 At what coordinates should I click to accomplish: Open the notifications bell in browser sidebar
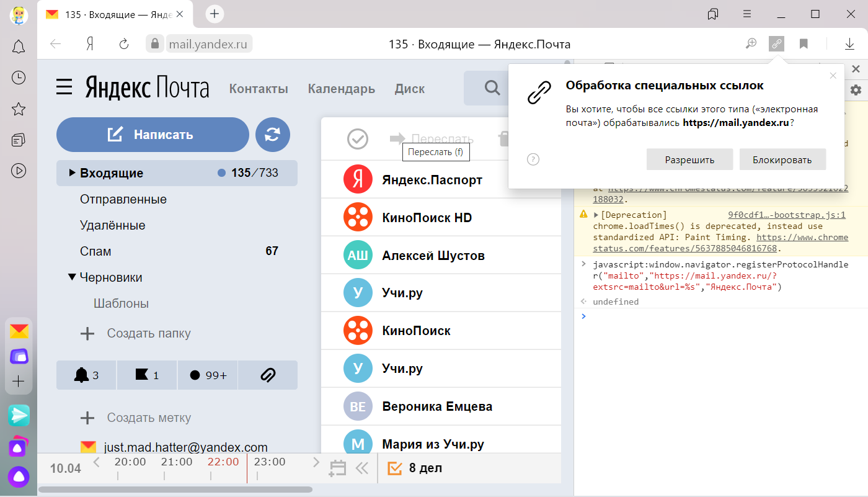click(19, 47)
